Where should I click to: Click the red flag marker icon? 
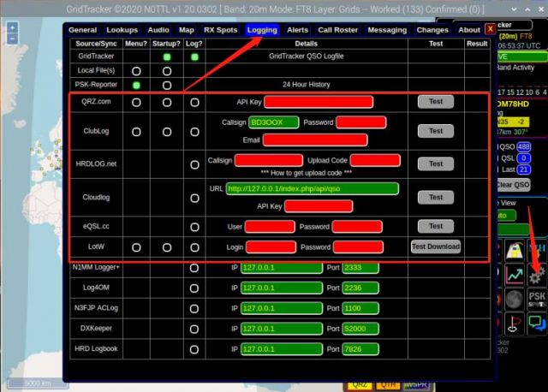[x=515, y=324]
